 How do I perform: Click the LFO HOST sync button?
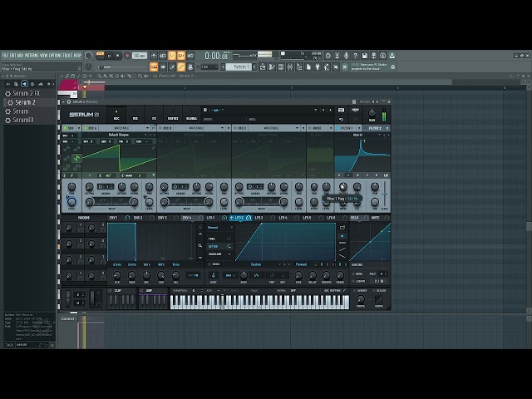[214, 275]
